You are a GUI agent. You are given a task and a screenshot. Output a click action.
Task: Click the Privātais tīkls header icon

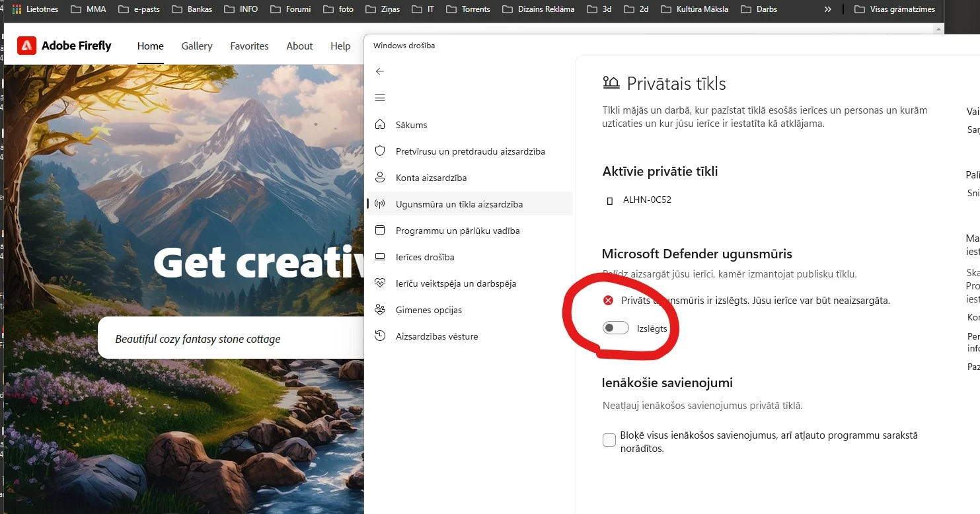click(x=611, y=83)
